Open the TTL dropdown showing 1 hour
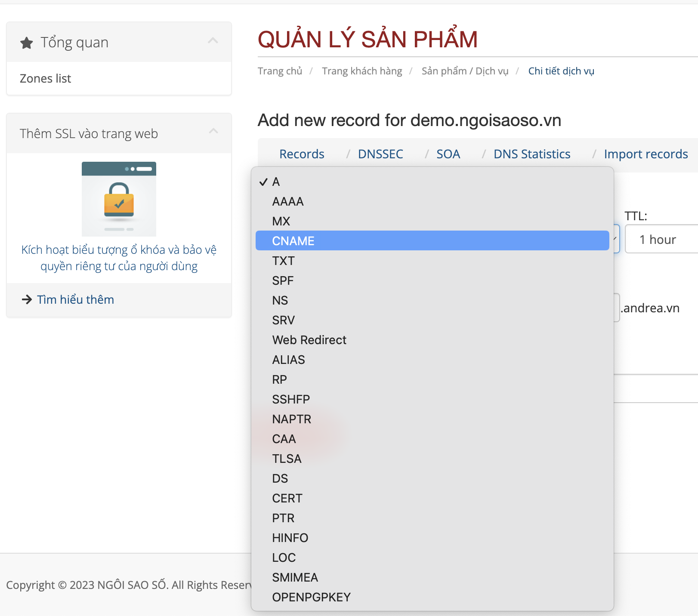The width and height of the screenshot is (698, 616). click(x=661, y=239)
